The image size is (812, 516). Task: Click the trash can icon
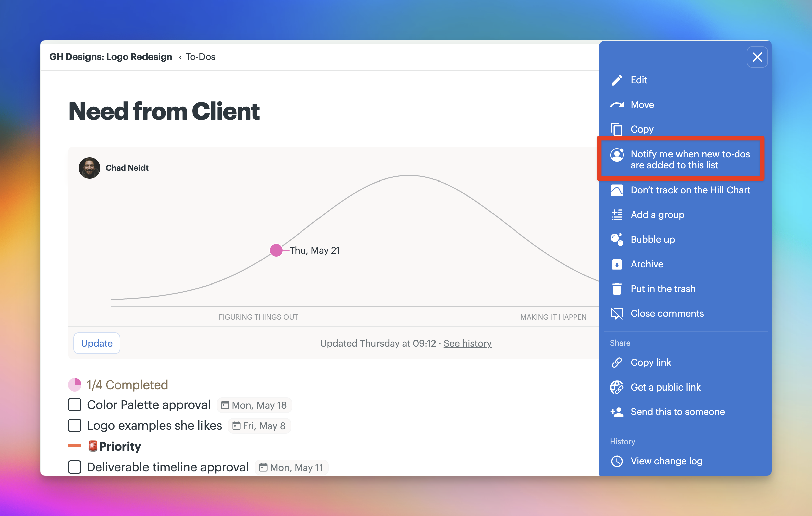[x=617, y=289]
